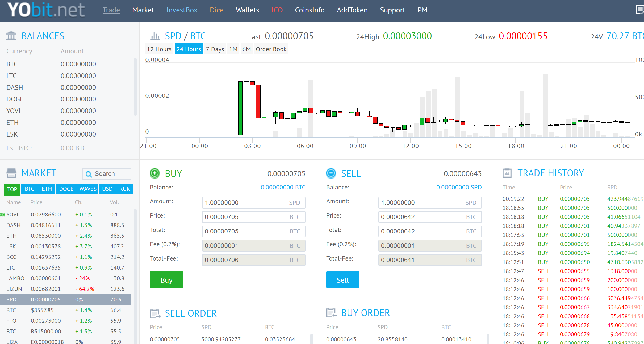Click sell order price 0.00000705

(165, 339)
